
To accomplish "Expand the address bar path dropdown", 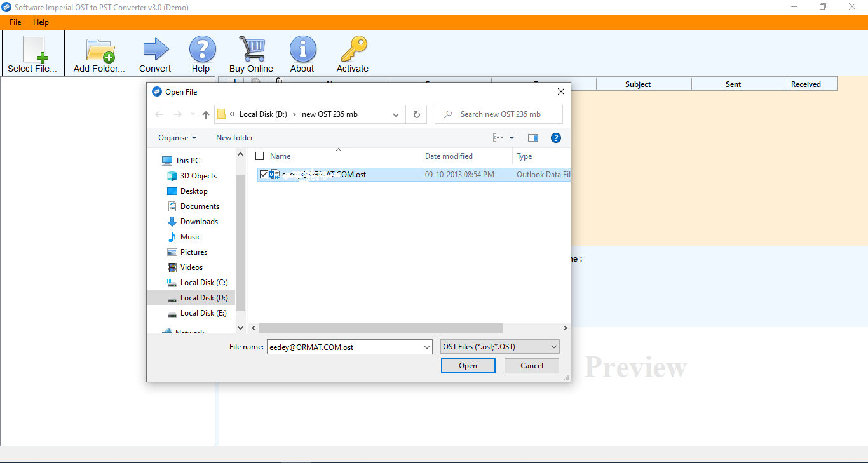I will point(396,115).
